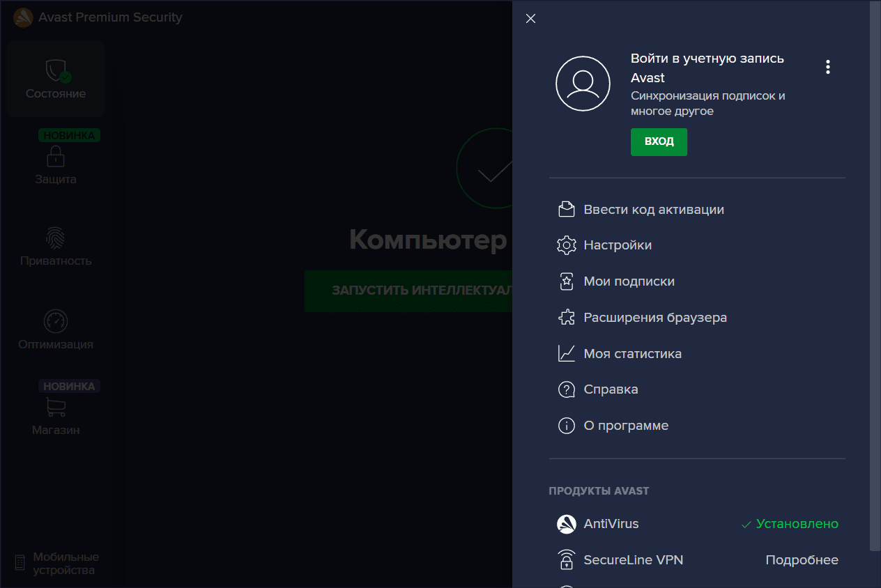Viewport: 881px width, 588px height.
Task: Open Справка help entry
Action: (x=611, y=389)
